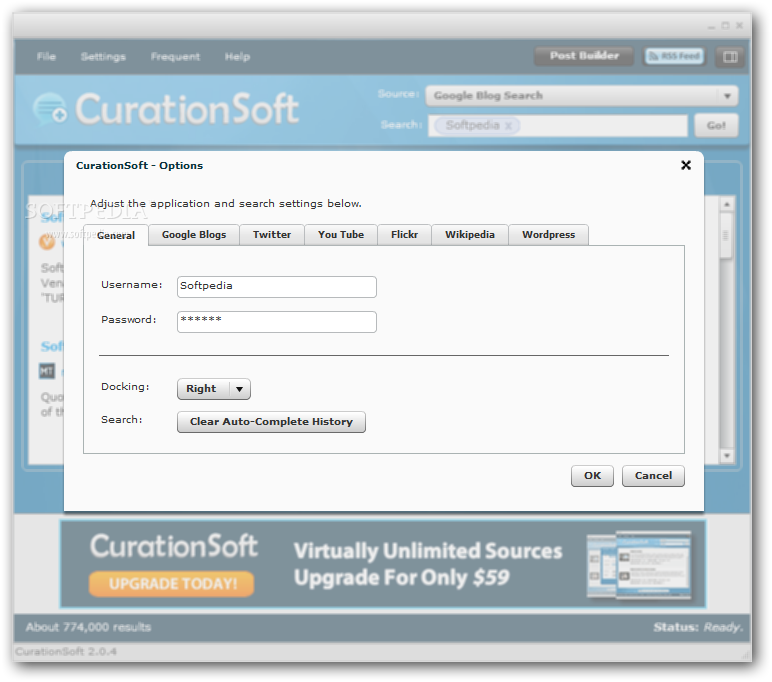Maximize the CurationSoft window
Screen dimensions: 772x682
click(x=725, y=26)
